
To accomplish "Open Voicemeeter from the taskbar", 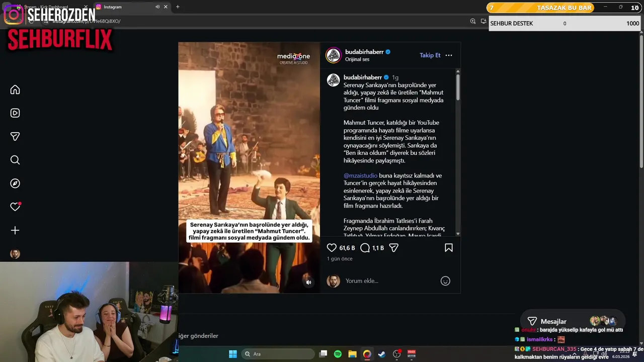I will pos(412,354).
